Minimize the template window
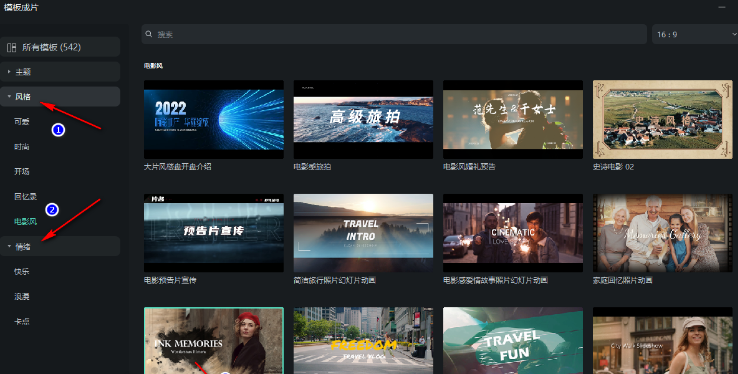This screenshot has height=374, width=738. [x=722, y=7]
